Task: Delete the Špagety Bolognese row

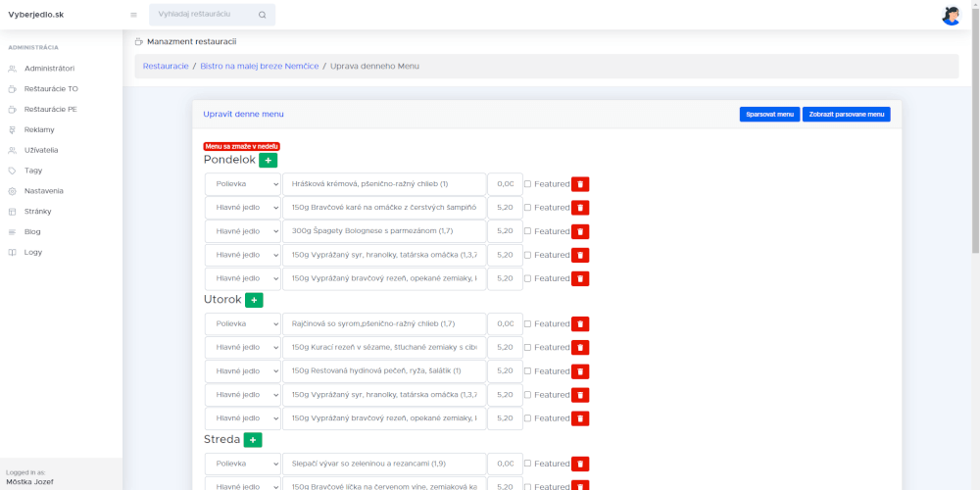Action: pyautogui.click(x=580, y=231)
